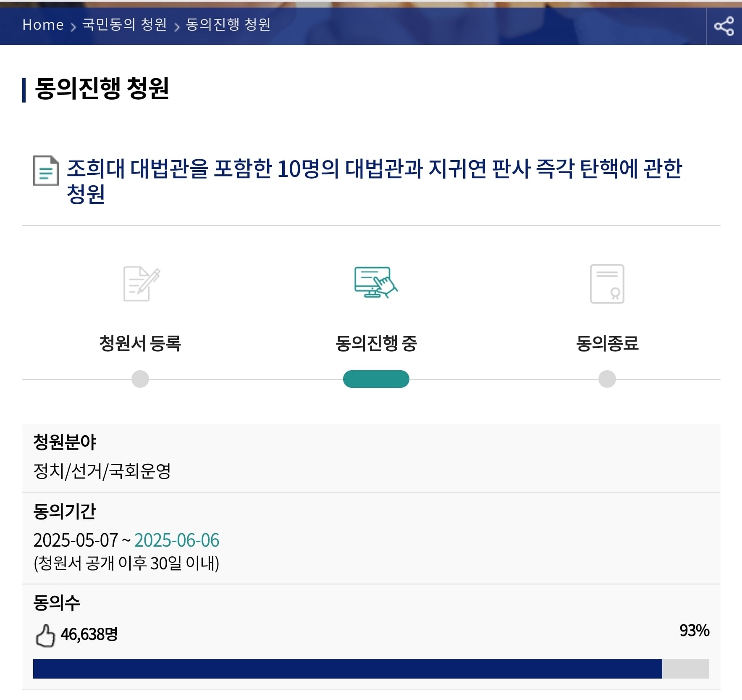The height and width of the screenshot is (700, 742).
Task: Click the end date 2025-06-06
Action: (177, 540)
